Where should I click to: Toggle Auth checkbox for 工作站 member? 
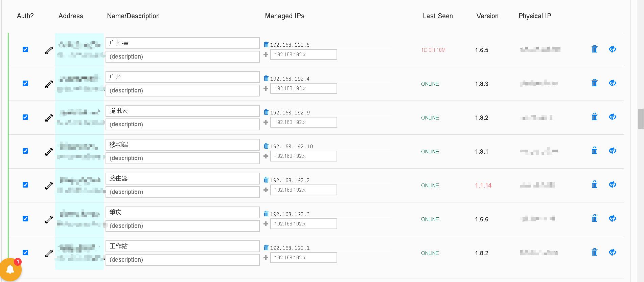25,253
